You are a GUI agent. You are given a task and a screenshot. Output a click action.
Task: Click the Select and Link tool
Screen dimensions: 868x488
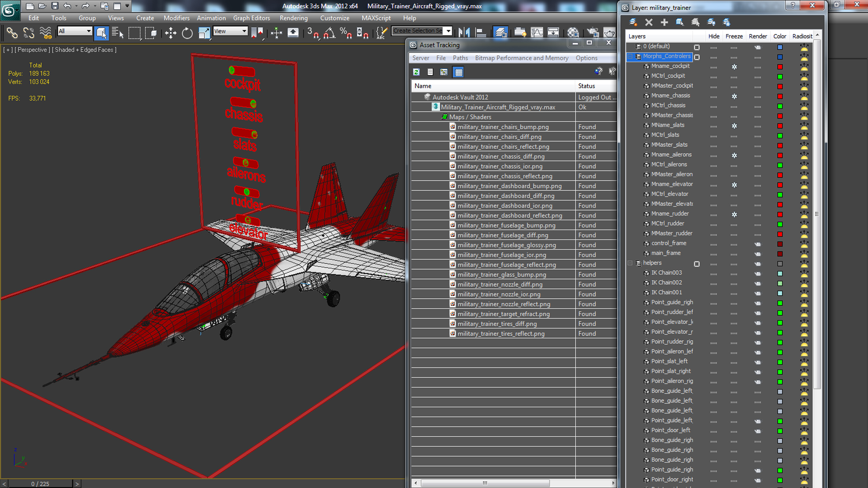coord(12,33)
